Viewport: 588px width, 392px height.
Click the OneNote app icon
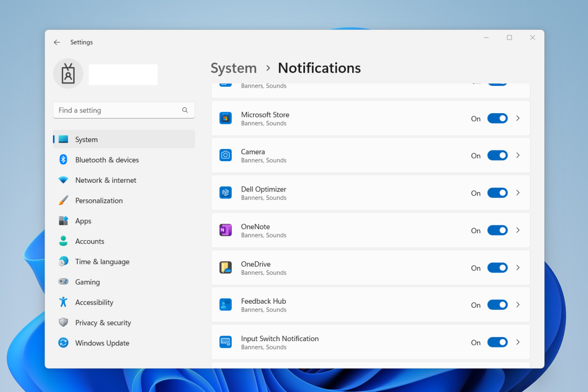pos(225,230)
